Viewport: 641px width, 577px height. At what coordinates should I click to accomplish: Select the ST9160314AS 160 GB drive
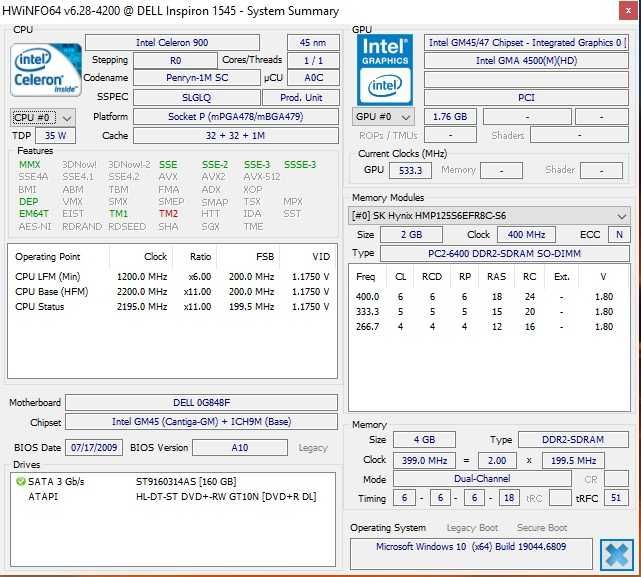186,482
